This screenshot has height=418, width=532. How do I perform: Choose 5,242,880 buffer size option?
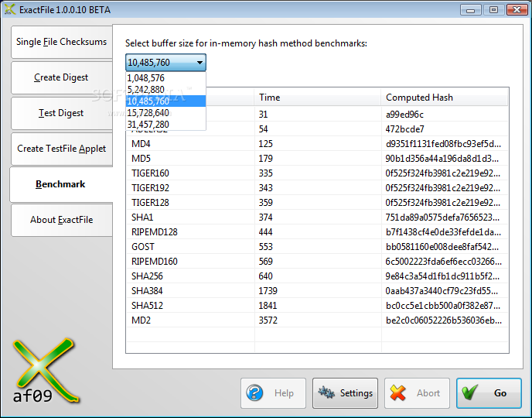pyautogui.click(x=165, y=90)
